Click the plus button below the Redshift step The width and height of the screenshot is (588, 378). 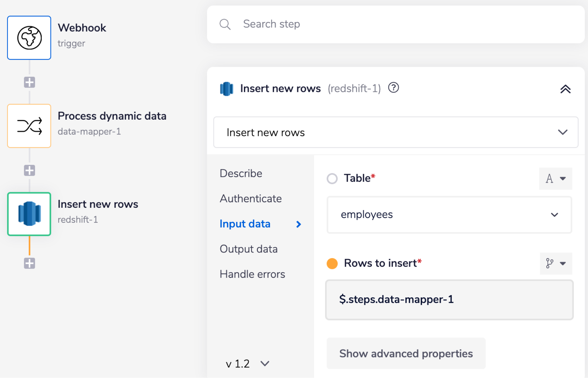[29, 263]
